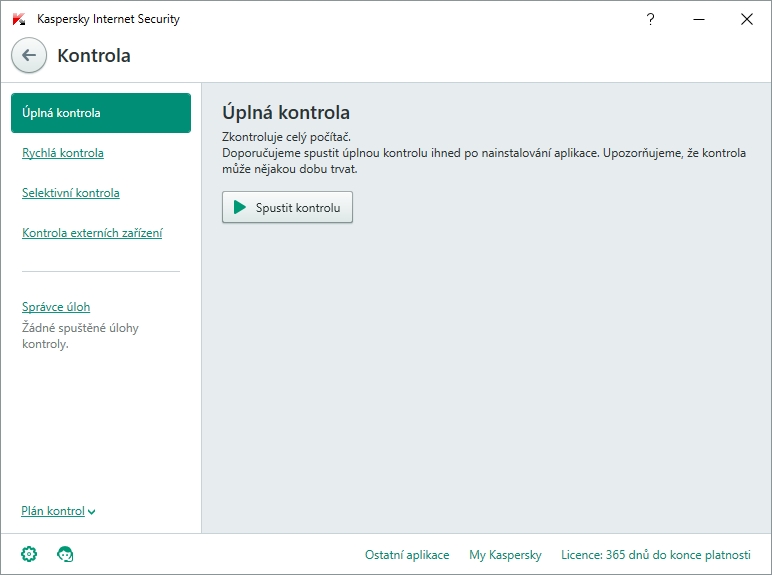This screenshot has height=575, width=772.
Task: Click the green play triangle icon
Action: point(240,207)
